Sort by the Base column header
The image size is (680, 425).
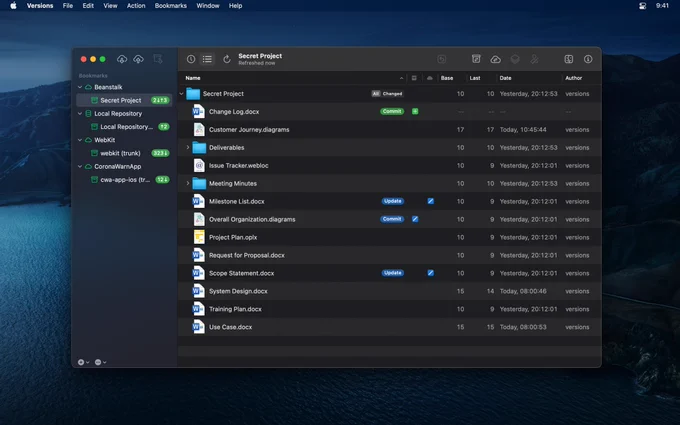click(x=447, y=78)
